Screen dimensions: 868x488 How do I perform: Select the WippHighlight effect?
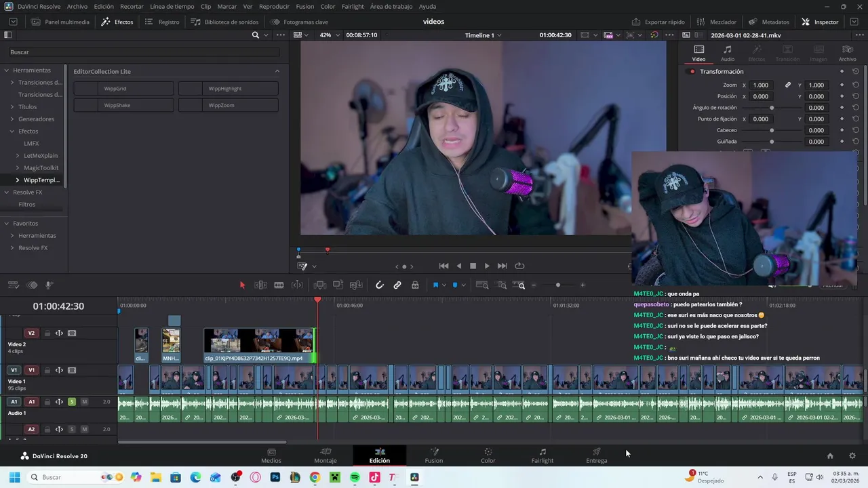coord(229,89)
